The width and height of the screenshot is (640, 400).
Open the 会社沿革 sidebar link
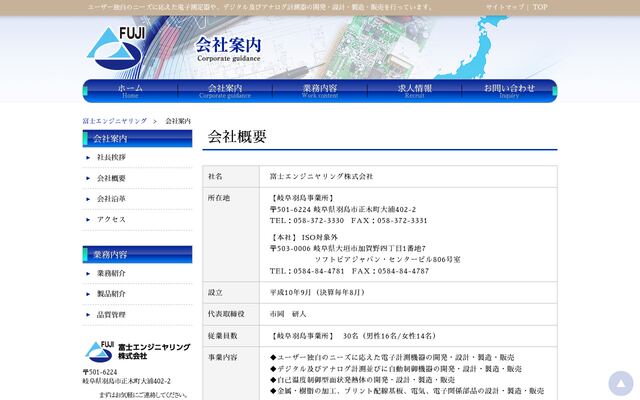point(111,199)
